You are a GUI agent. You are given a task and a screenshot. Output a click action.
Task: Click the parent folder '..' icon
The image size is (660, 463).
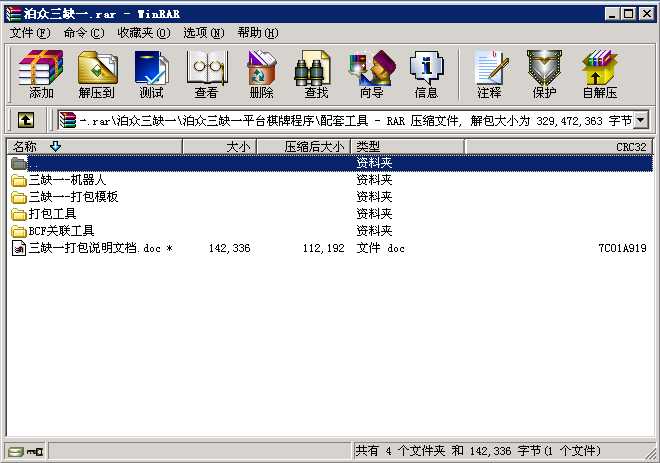pyautogui.click(x=19, y=163)
